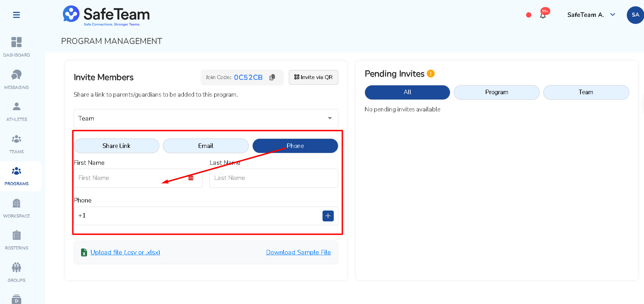Open the Athletes sidebar icon
Screen dimensions: 644x304
tap(16, 111)
